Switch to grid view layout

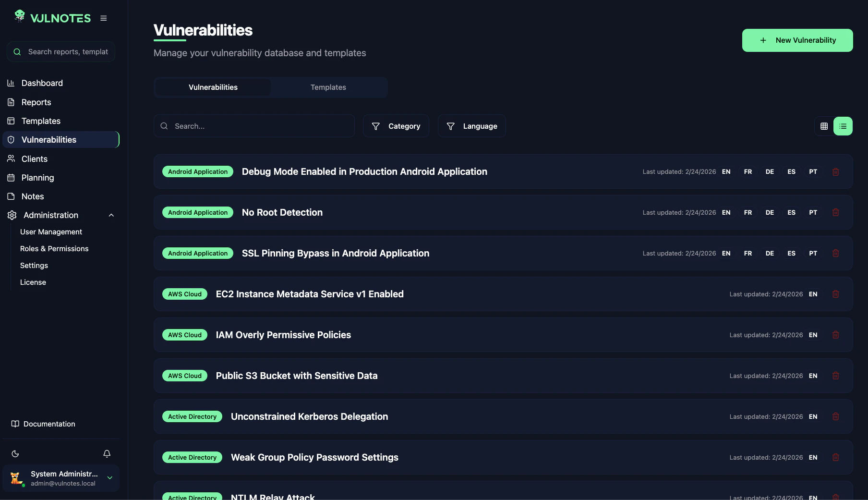[x=824, y=126]
